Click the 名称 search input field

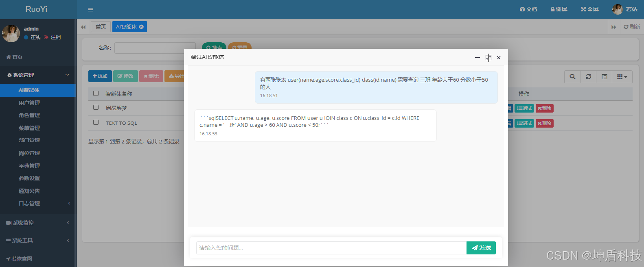(x=155, y=48)
